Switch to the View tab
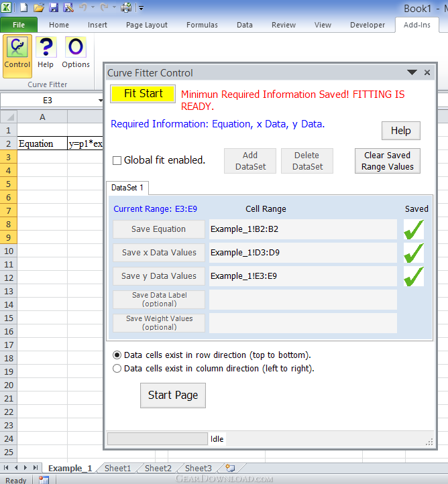 (323, 25)
